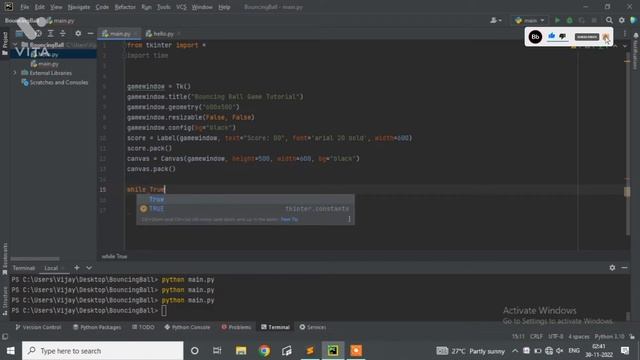Click the Search Everywhere magnifier icon
The width and height of the screenshot is (640, 360).
[609, 20]
